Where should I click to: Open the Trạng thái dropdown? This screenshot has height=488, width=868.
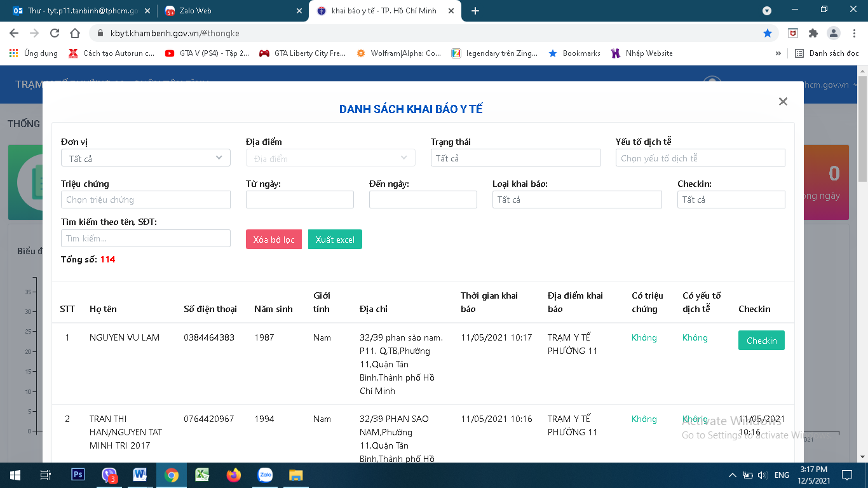[x=515, y=158]
